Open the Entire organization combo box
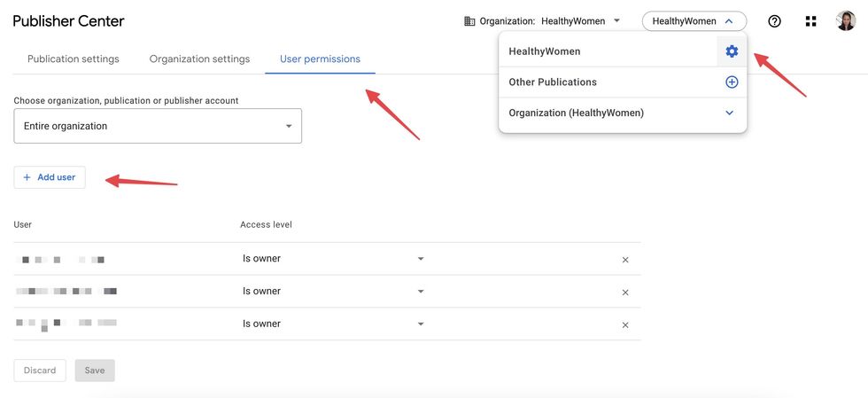The image size is (868, 398). coord(158,126)
